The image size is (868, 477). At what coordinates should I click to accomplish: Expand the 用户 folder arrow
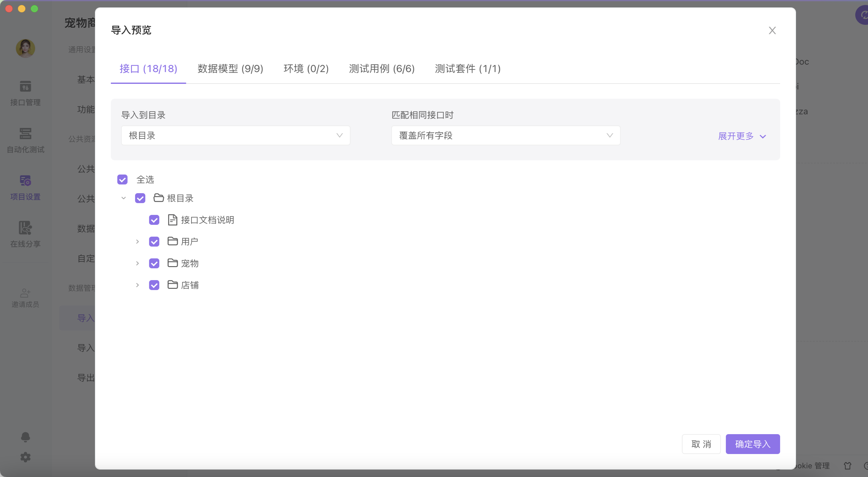tap(137, 242)
